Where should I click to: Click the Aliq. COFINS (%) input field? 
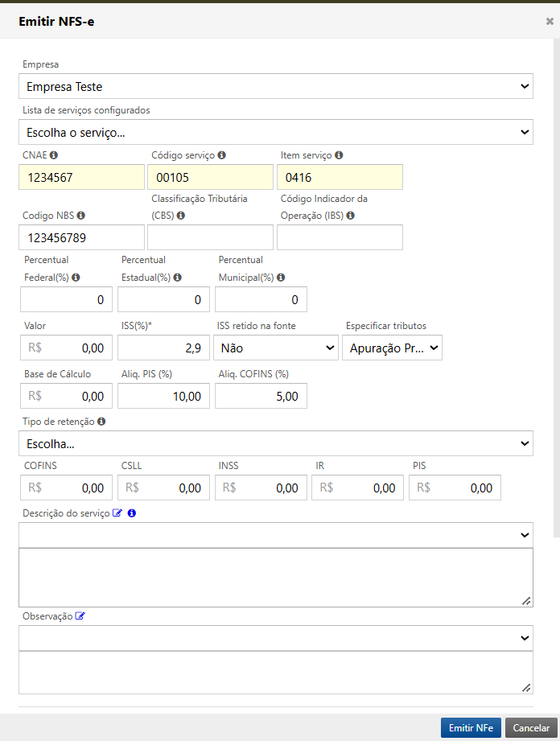coord(261,396)
